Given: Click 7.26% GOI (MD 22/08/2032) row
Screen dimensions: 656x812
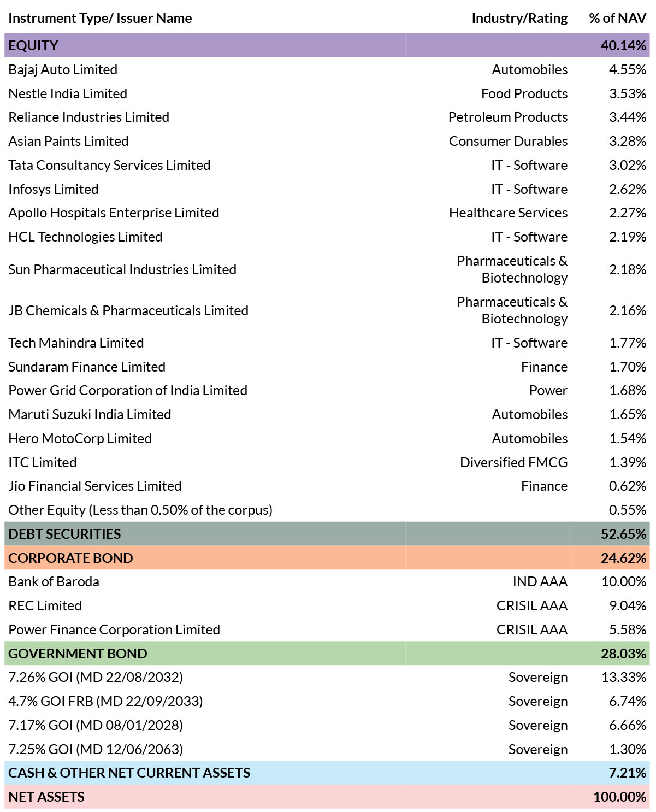Looking at the screenshot, I should [x=327, y=677].
